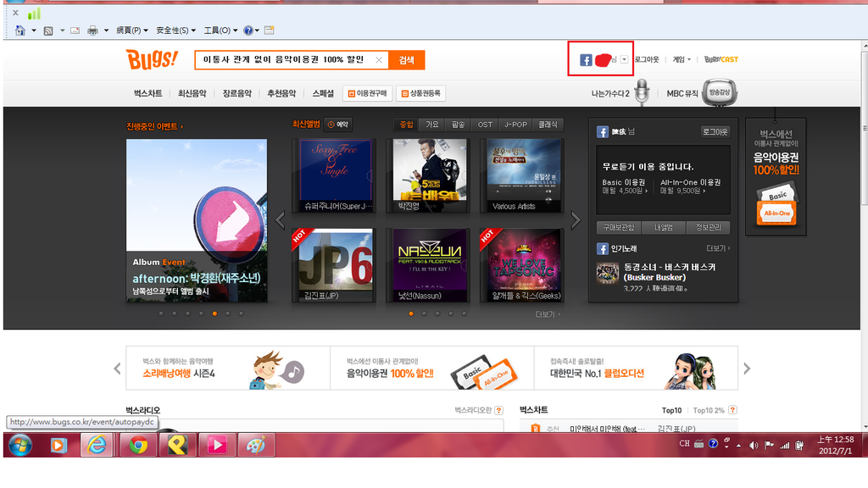Click the volume speaker tray icon

pyautogui.click(x=754, y=445)
